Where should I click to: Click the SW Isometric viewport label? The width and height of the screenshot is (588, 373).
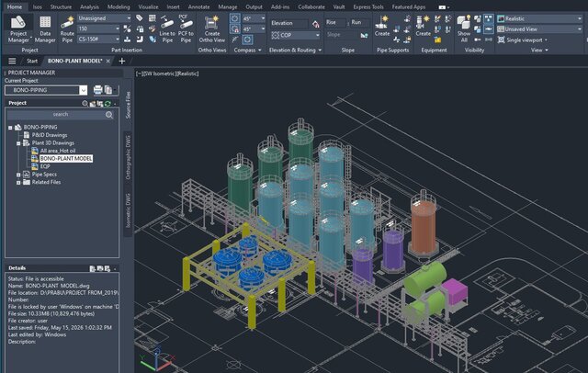159,73
